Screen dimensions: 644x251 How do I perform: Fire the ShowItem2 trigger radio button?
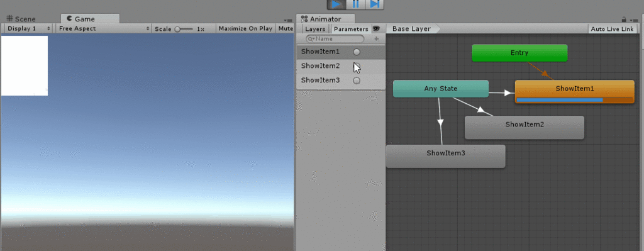click(x=357, y=66)
